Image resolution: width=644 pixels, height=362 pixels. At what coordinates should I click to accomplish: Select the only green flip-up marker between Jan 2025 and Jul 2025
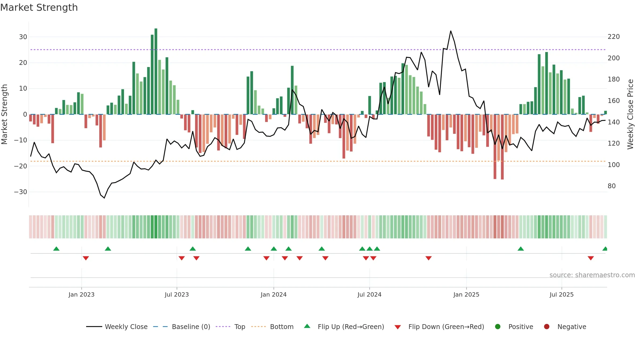521,249
